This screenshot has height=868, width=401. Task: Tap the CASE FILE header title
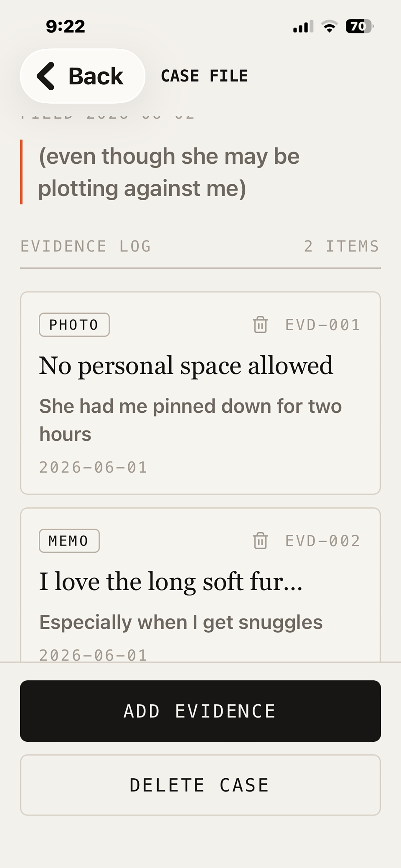pyautogui.click(x=204, y=76)
